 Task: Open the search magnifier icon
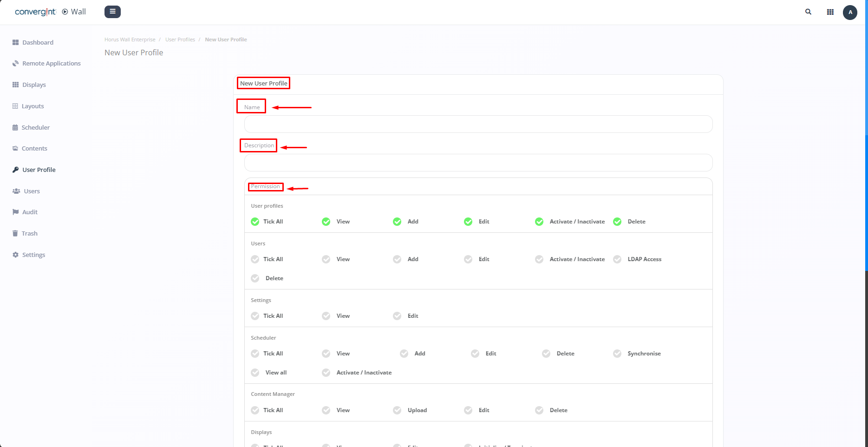[x=808, y=12]
